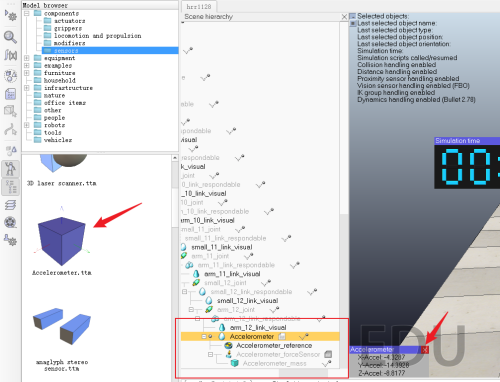Viewport: 500px width, 382px height.
Task: Open scene object properties magnifier icon
Action: [x=10, y=37]
